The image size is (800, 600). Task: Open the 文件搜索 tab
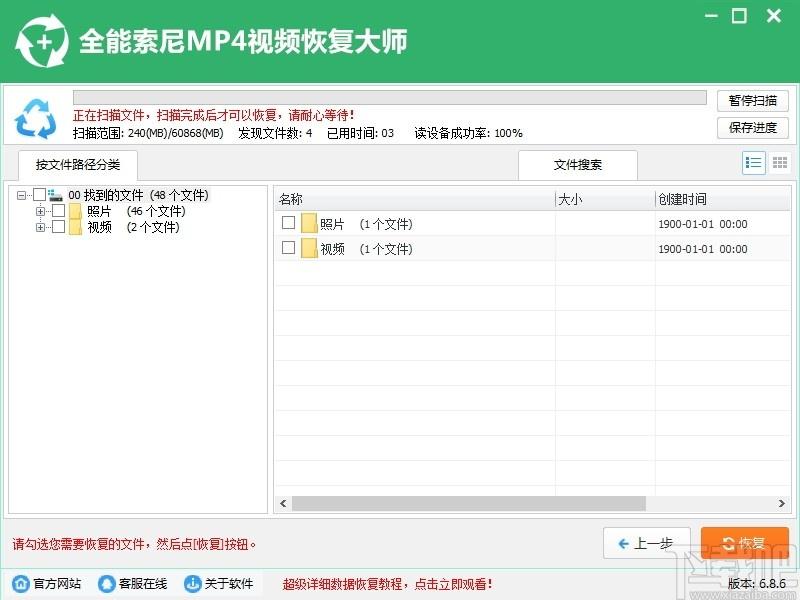[578, 165]
